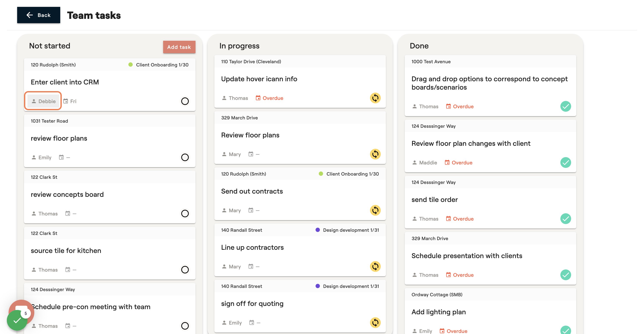The height and width of the screenshot is (334, 644).
Task: Toggle status circle for Schedule pre-con meeting
Action: [185, 326]
